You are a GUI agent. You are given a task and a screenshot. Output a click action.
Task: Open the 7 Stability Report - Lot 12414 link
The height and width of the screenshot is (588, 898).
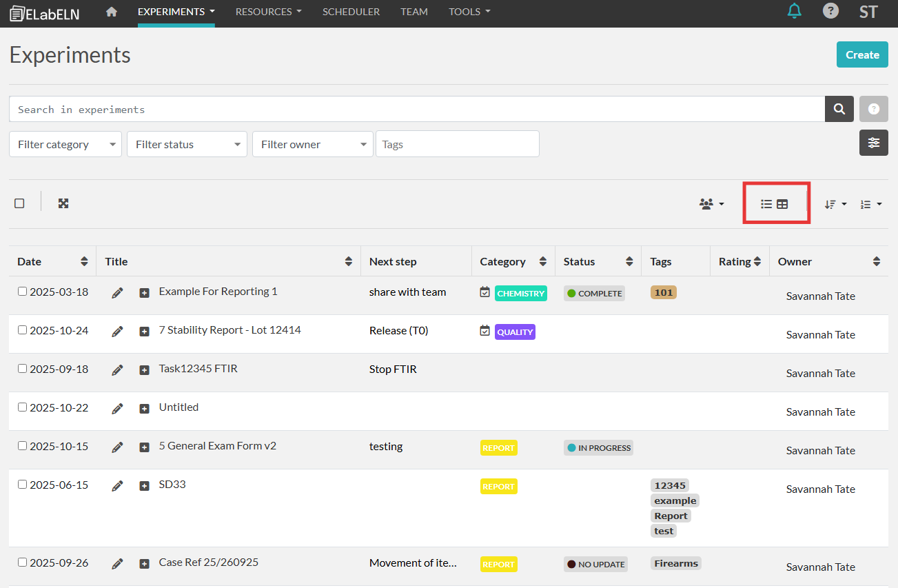click(229, 330)
